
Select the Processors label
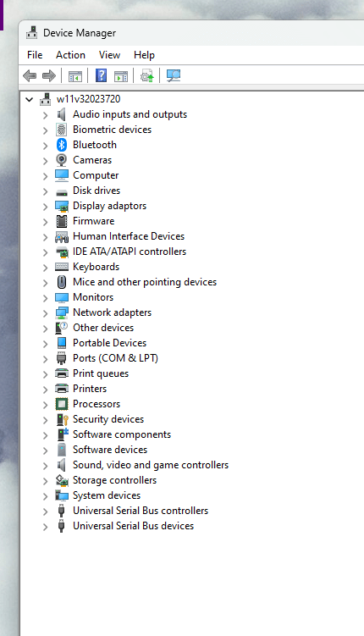97,404
